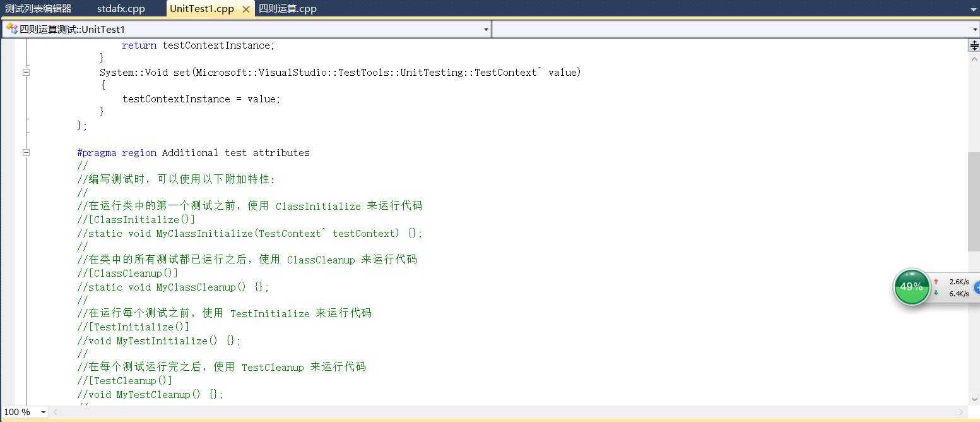This screenshot has width=980, height=422.
Task: Click the 6.4K/s download speed text
Action: coord(959,294)
